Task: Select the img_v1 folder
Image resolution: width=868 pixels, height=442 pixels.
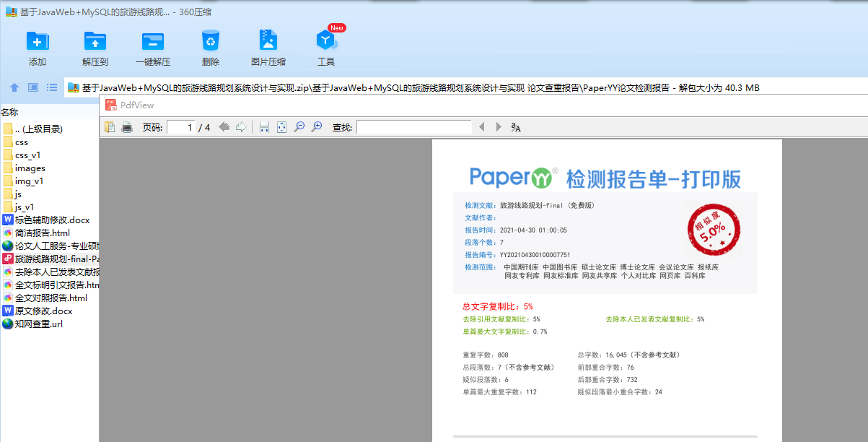Action: point(23,181)
